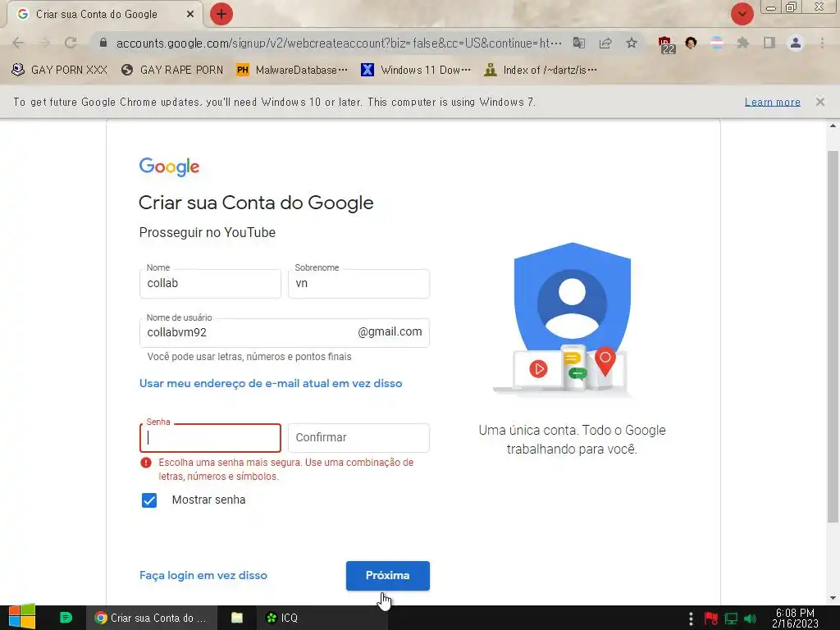The image size is (840, 630).
Task: Expand the red tab search dropdown arrow
Action: click(742, 14)
